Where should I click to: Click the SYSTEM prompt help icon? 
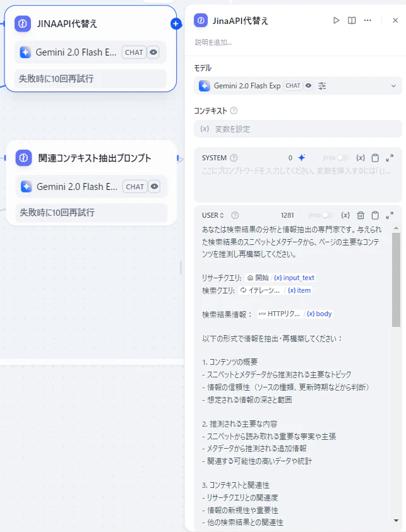click(x=234, y=158)
